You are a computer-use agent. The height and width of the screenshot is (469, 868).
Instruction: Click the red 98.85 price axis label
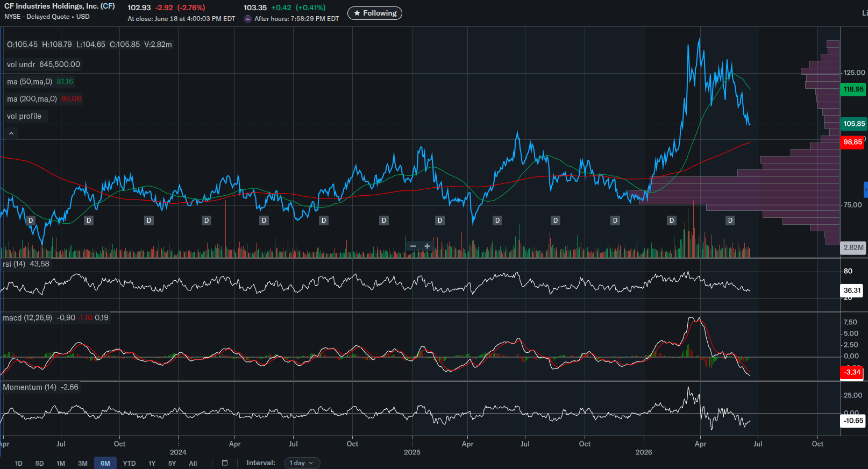coord(852,142)
